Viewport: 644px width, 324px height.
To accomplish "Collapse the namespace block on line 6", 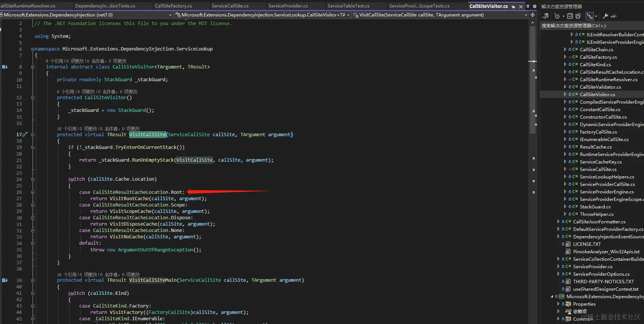I will coord(33,49).
